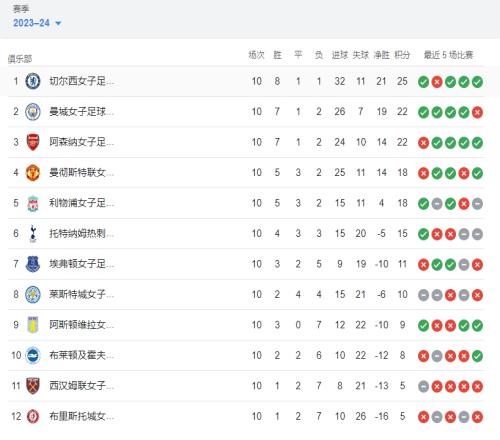The width and height of the screenshot is (500, 440).
Task: Click the 积分 points column header
Action: click(x=402, y=55)
